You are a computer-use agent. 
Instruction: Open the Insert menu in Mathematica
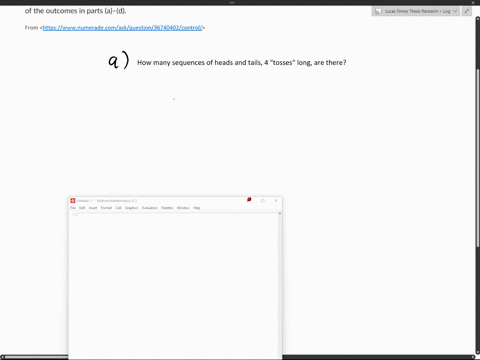pyautogui.click(x=93, y=208)
